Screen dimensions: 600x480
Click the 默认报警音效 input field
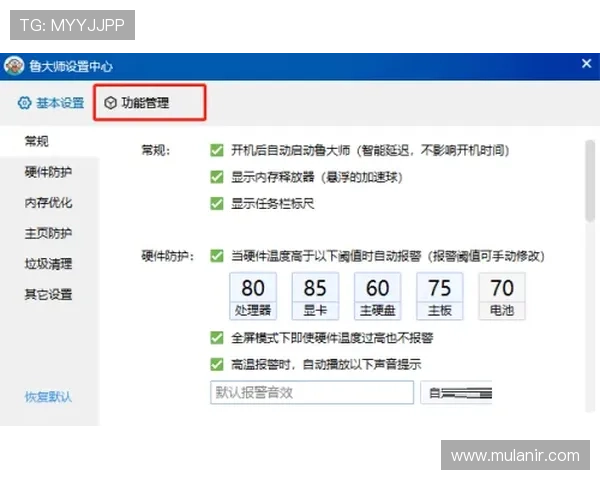click(x=312, y=392)
